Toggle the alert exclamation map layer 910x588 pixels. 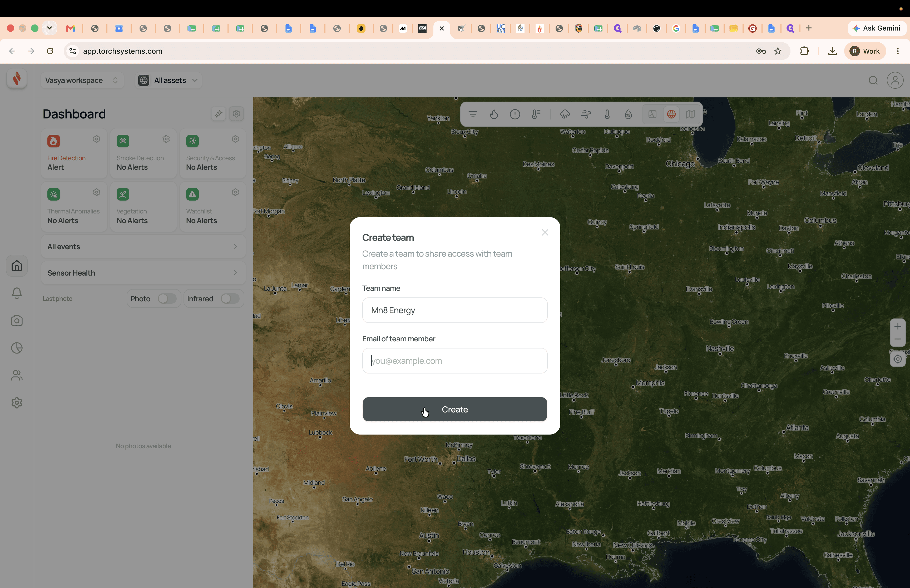(515, 114)
